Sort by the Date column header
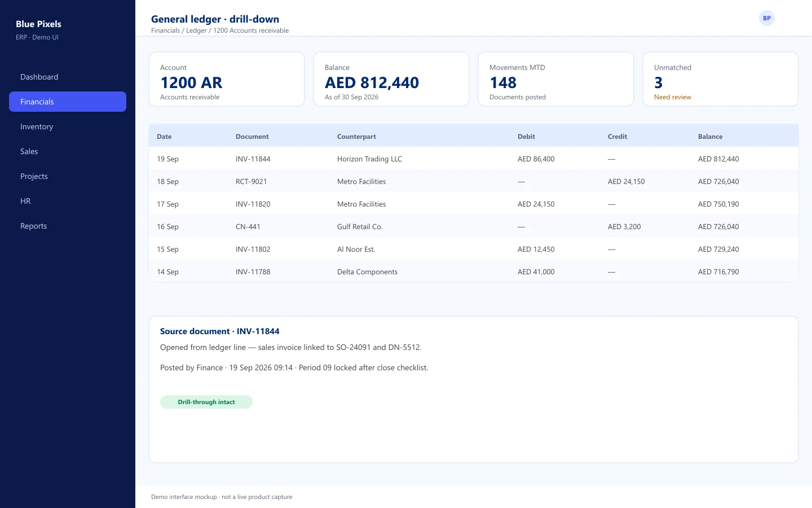The width and height of the screenshot is (812, 508). [x=164, y=137]
